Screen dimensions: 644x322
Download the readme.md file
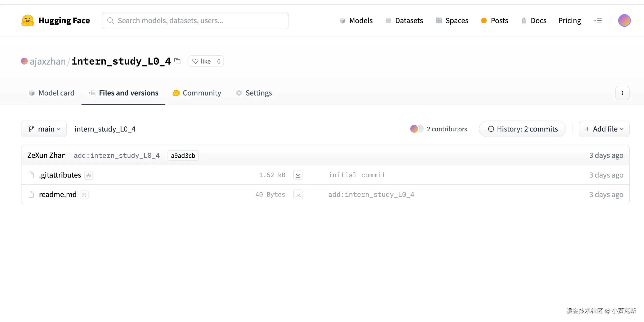(298, 194)
